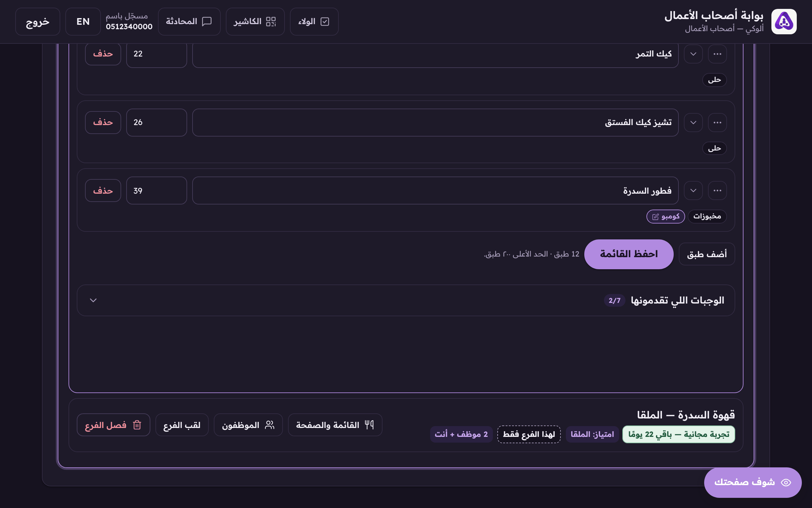
Task: Open لقب الفرع branch nickname
Action: [182, 425]
